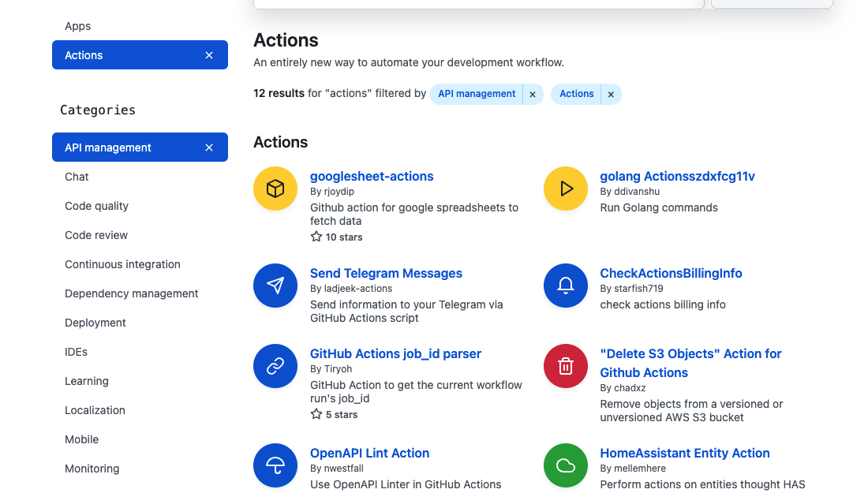Click the red trash icon for Delete S3 Objects

pyautogui.click(x=566, y=366)
